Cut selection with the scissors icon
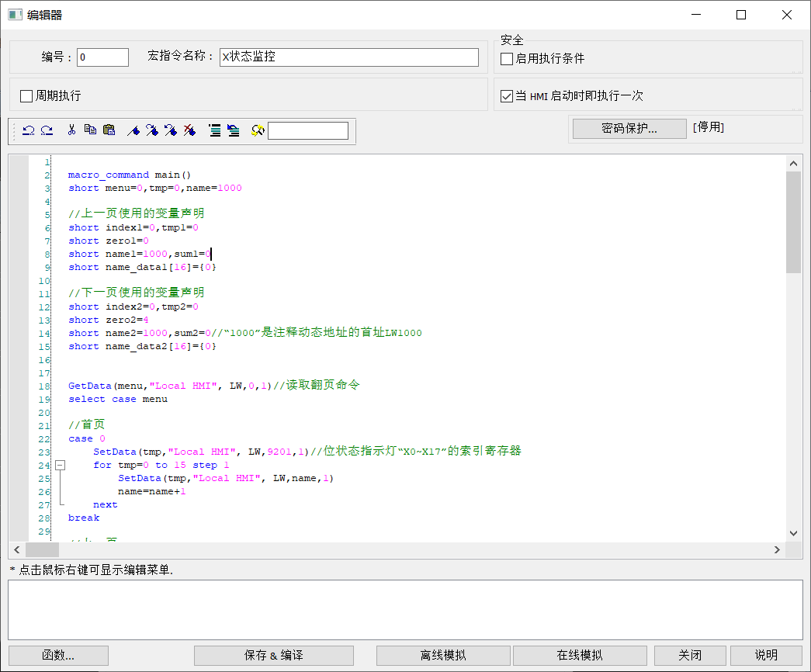Viewport: 811px width, 672px height. (x=71, y=130)
